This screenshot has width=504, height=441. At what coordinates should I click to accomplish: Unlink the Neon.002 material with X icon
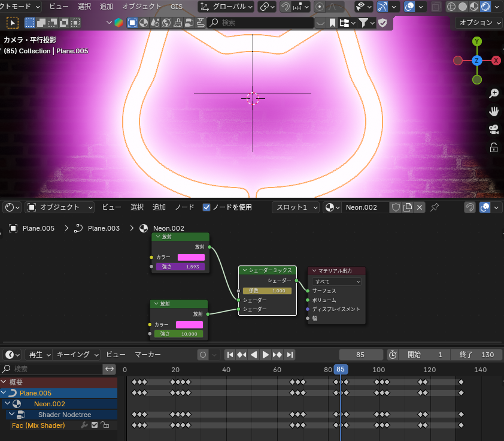click(420, 207)
